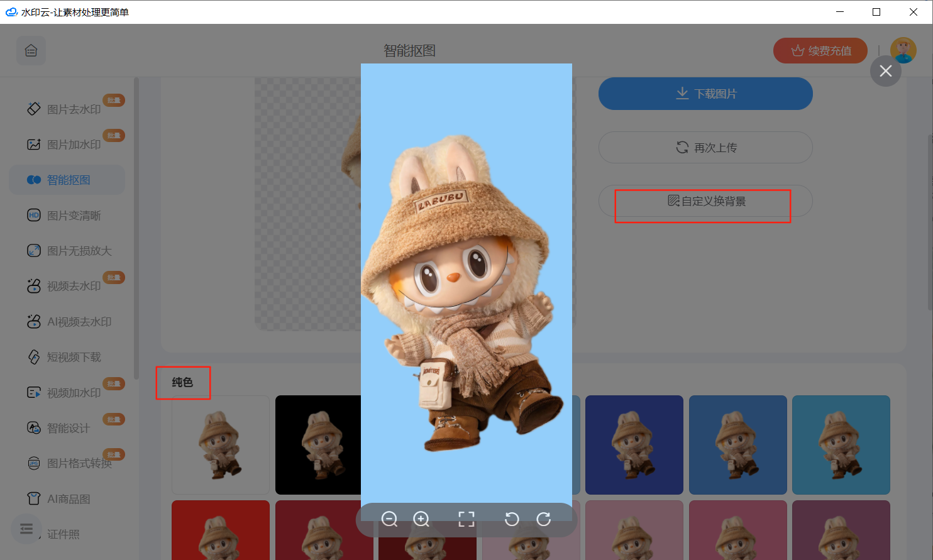Rotate the preview image counterclockwise
The height and width of the screenshot is (560, 933).
point(512,519)
